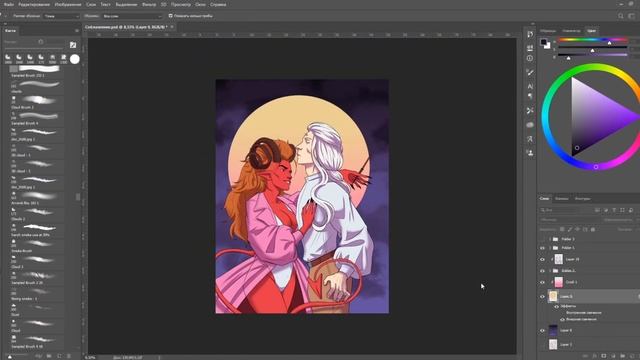This screenshot has width=640, height=360.
Task: Hide the Folder 2 group
Action: 542,271
